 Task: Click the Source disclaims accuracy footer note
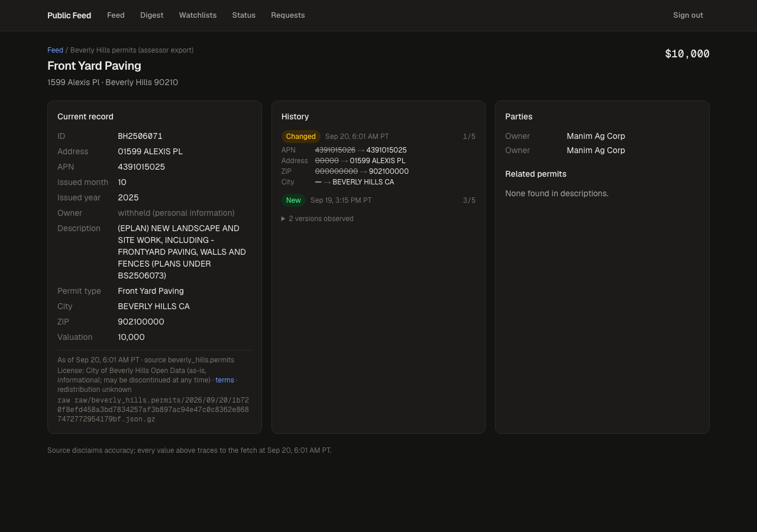tap(189, 450)
